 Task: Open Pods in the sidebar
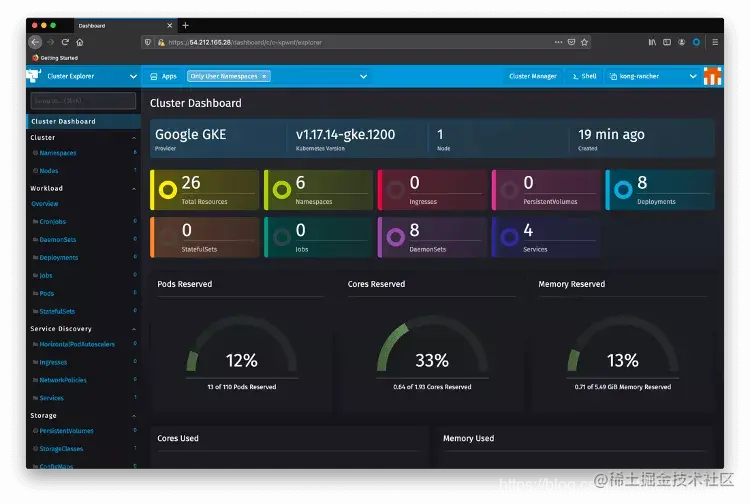pyautogui.click(x=46, y=294)
